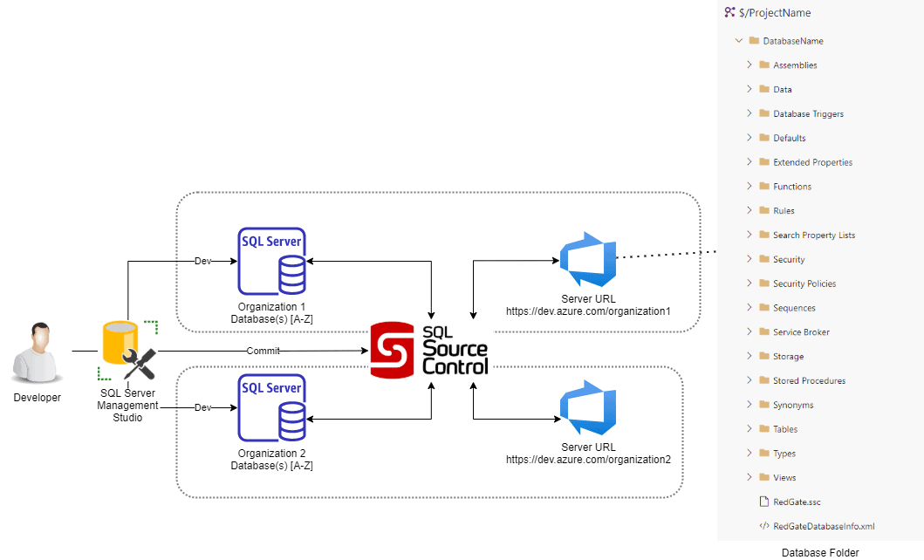This screenshot has width=924, height=560.
Task: Click the Azure DevOps icon for organization1
Action: tap(587, 260)
